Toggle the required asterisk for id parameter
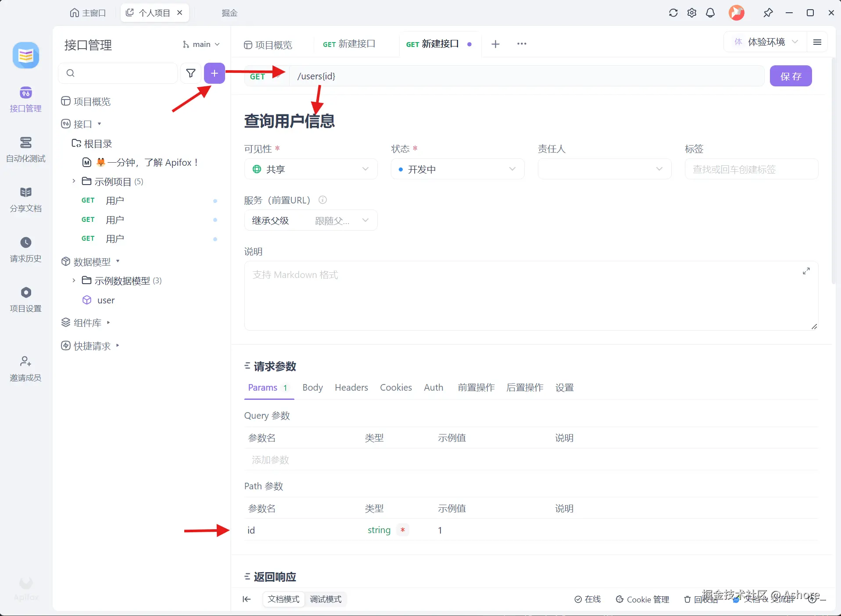 402,530
